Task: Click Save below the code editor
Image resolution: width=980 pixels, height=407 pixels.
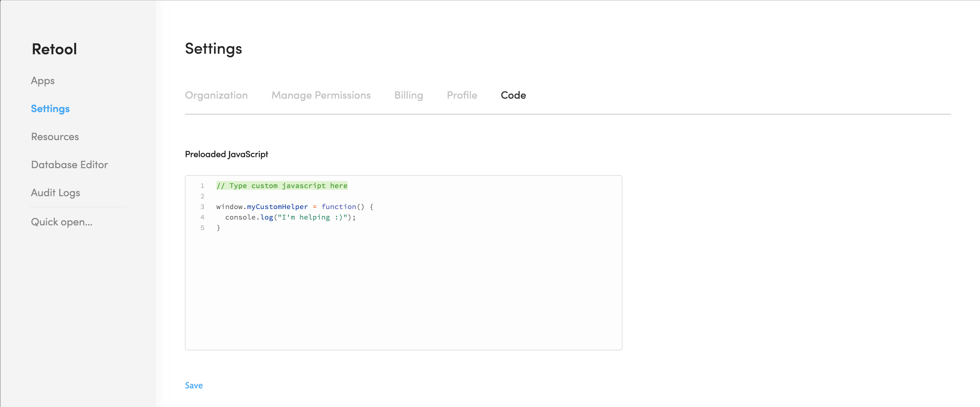Action: [x=194, y=385]
